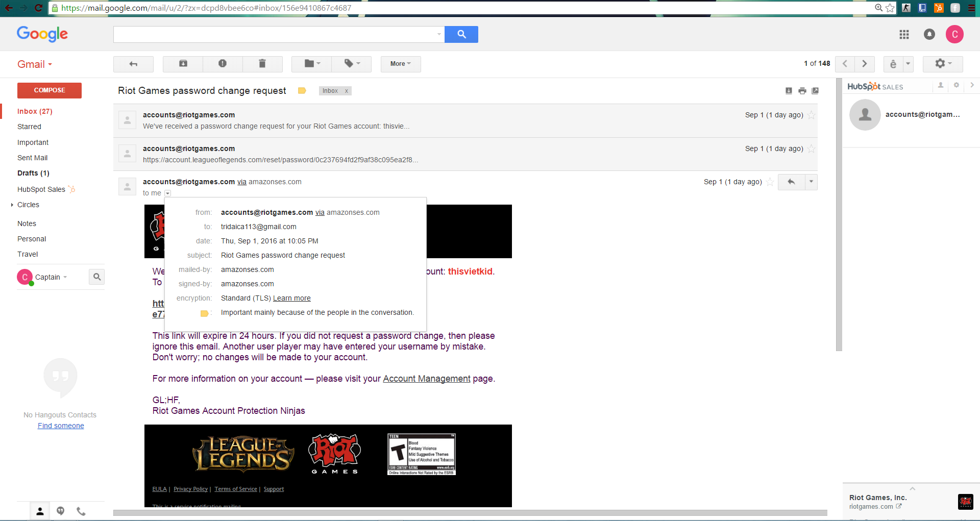Open riotgames.com link in HubSpot panel
Viewport: 980px width, 521px height.
click(875, 507)
